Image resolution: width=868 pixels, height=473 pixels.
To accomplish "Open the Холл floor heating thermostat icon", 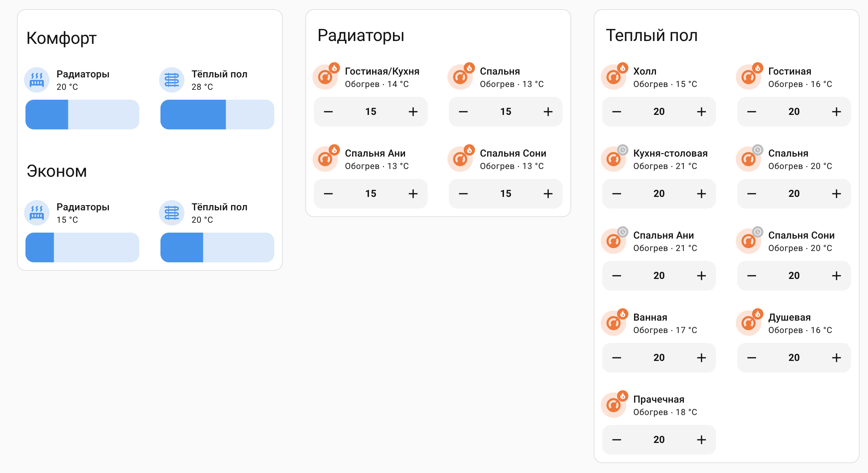I will point(614,77).
